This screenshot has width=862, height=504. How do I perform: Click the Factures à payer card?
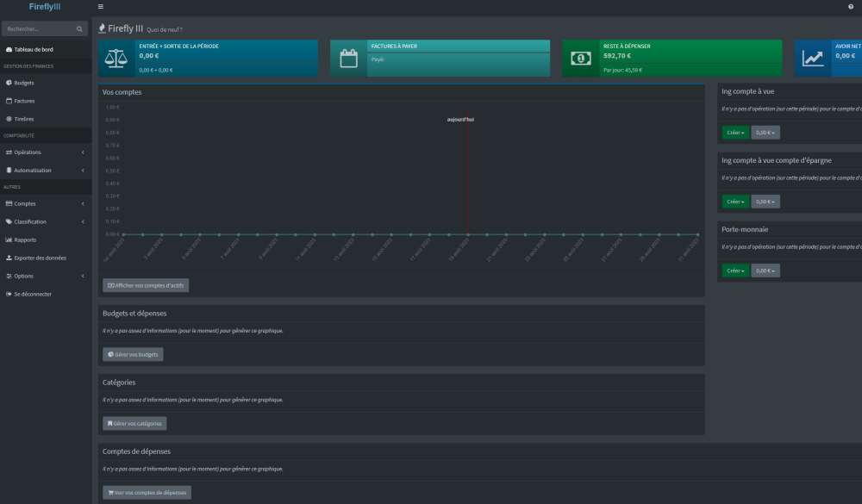(x=440, y=59)
